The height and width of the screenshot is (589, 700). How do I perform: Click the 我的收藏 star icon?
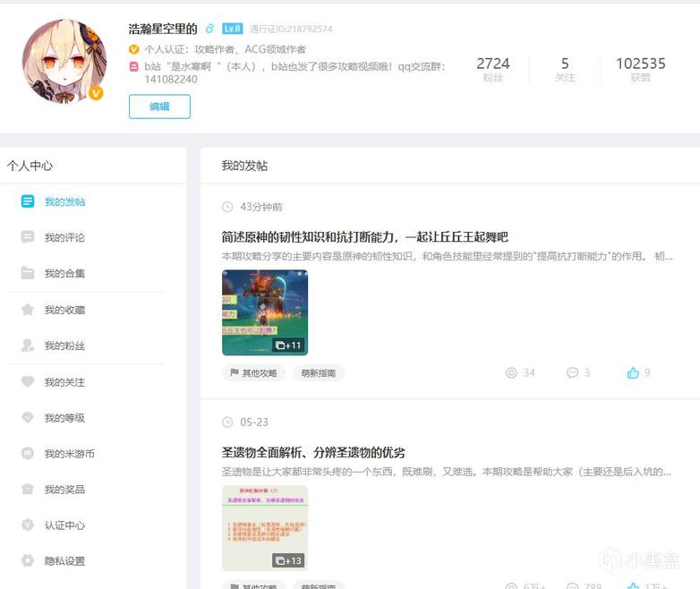coord(28,310)
